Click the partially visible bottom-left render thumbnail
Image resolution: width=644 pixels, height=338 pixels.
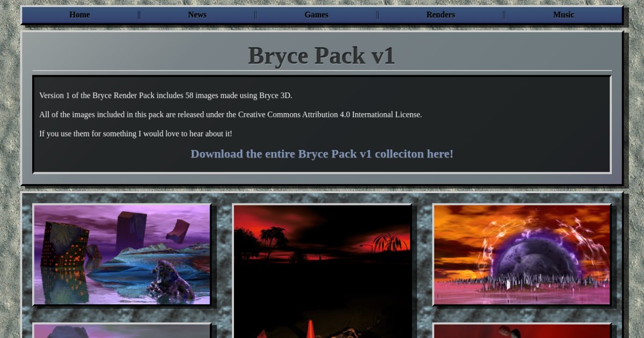(x=122, y=331)
